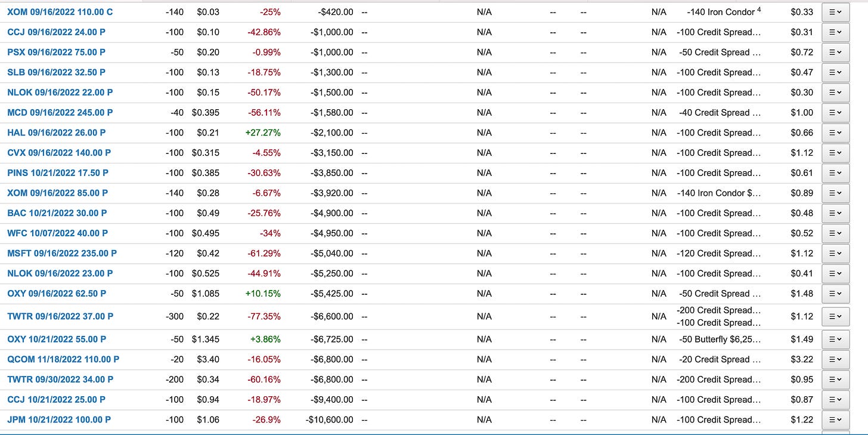Screen dimensions: 868x435
Task: Open PSX 09/16/2022 75.00 P position link
Action: point(56,53)
